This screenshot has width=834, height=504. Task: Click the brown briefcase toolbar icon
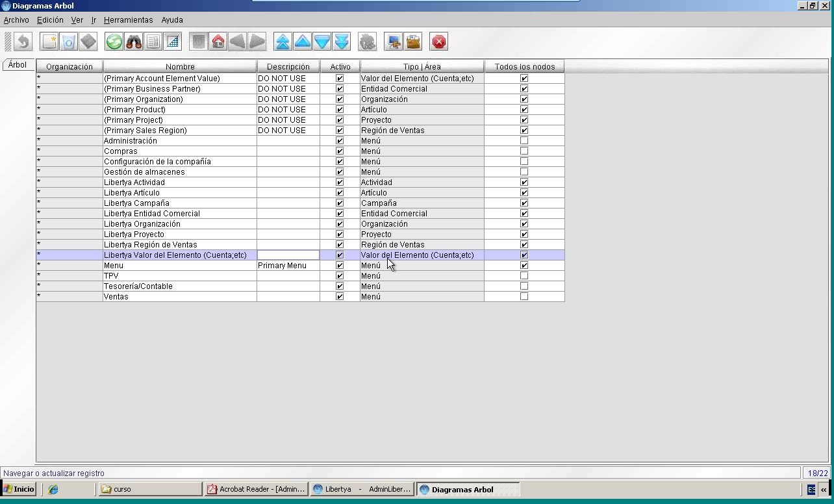413,42
